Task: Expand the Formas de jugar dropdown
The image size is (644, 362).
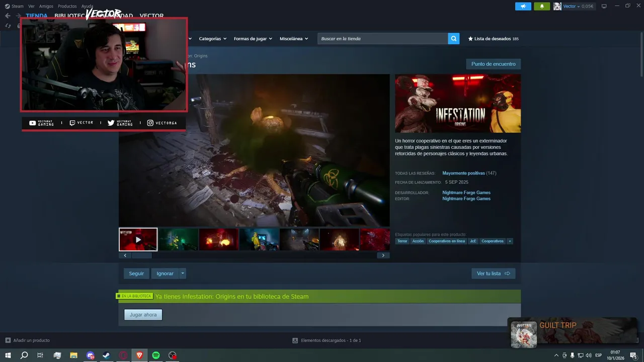Action: click(253, 39)
